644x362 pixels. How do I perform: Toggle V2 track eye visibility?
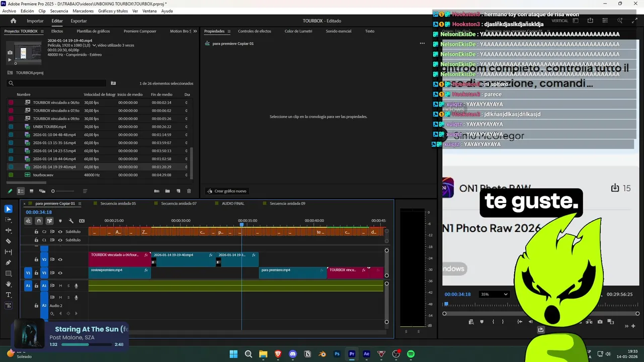(x=60, y=260)
